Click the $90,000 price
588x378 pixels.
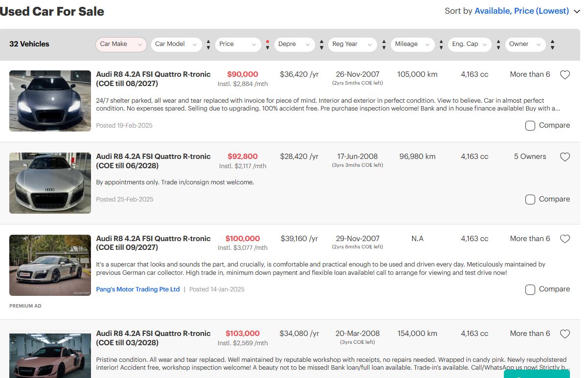click(x=243, y=74)
